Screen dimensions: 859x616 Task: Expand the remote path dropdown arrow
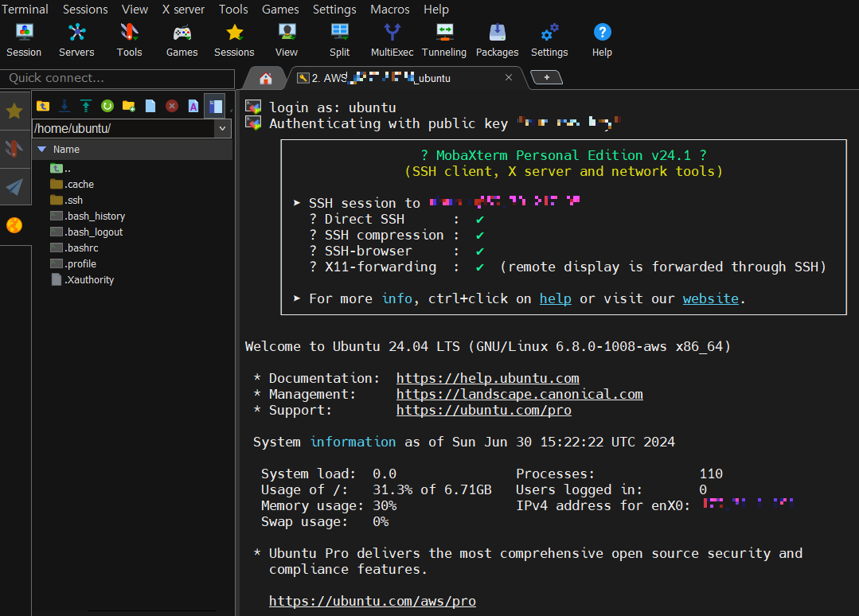tap(222, 129)
